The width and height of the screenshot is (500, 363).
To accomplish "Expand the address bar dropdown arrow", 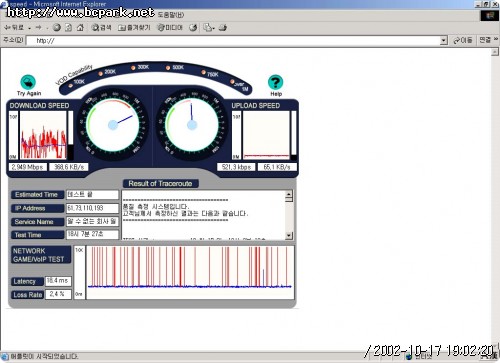I will 443,41.
